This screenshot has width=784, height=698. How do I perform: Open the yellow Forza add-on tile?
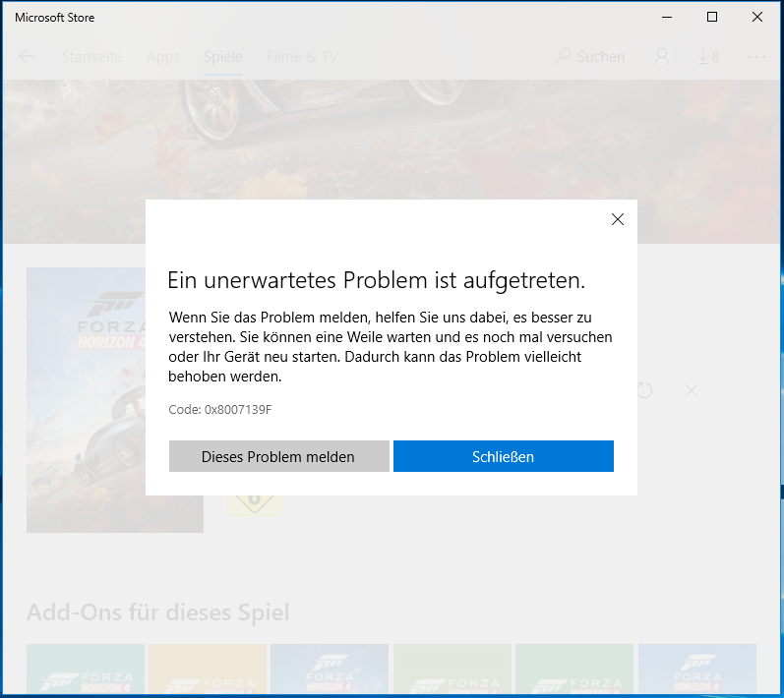pyautogui.click(x=208, y=668)
